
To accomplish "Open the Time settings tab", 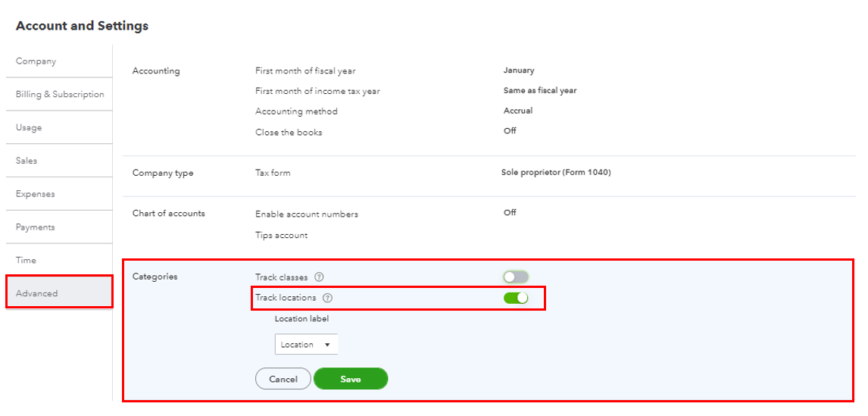I will coord(26,261).
